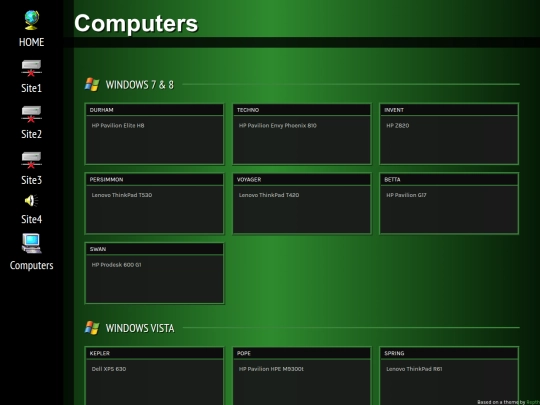The image size is (540, 405).
Task: Click the WINDOWS 7 & 8 section heading
Action: pos(139,85)
